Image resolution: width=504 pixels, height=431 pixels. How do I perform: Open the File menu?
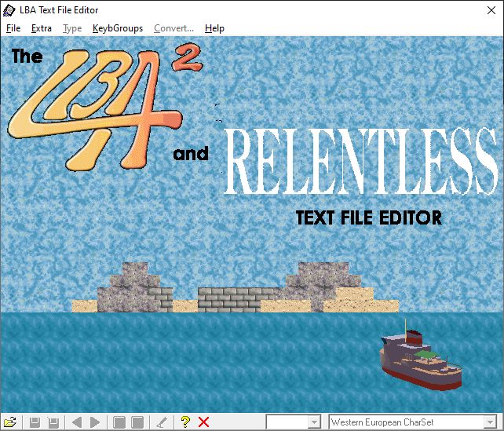pyautogui.click(x=13, y=28)
